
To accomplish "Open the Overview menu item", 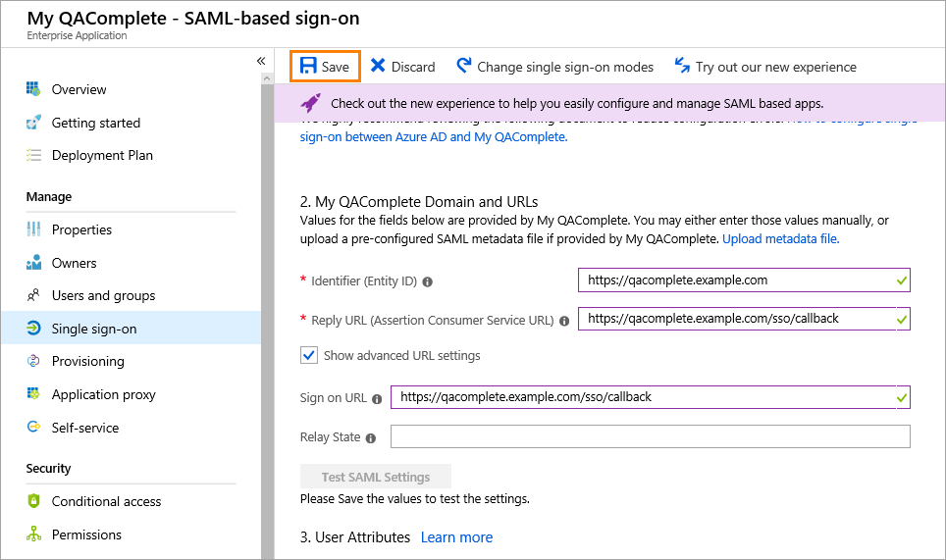I will pyautogui.click(x=79, y=89).
